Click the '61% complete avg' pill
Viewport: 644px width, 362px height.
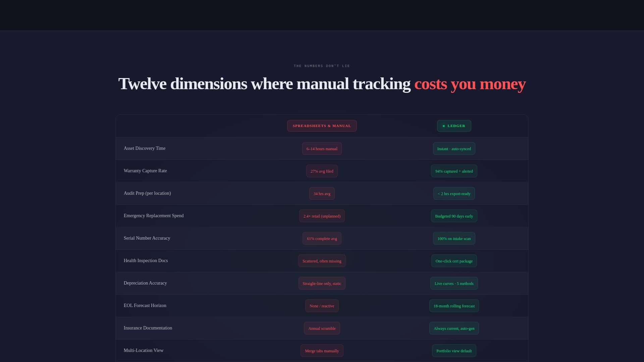(322, 239)
